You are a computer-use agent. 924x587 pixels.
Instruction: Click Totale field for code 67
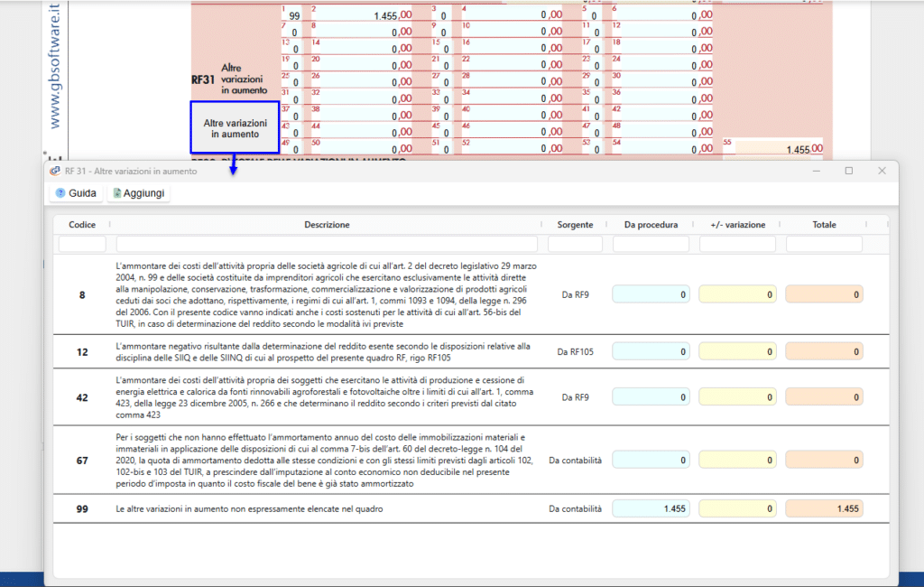coord(824,460)
